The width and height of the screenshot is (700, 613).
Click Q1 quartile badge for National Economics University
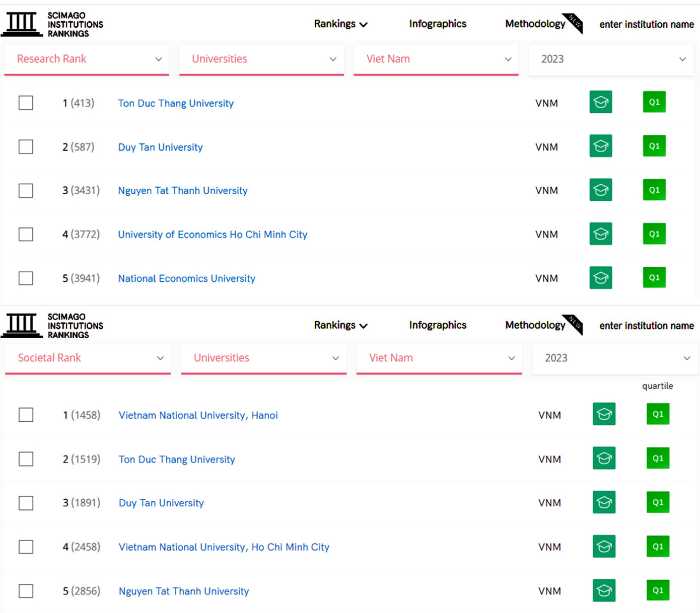[x=654, y=277]
